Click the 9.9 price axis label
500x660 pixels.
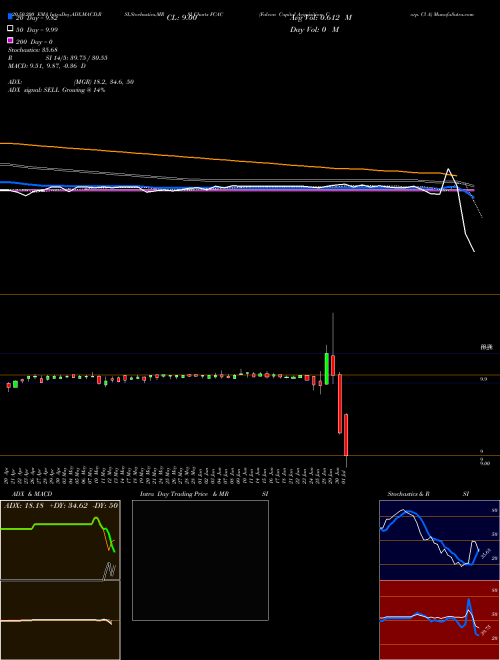coord(484,379)
